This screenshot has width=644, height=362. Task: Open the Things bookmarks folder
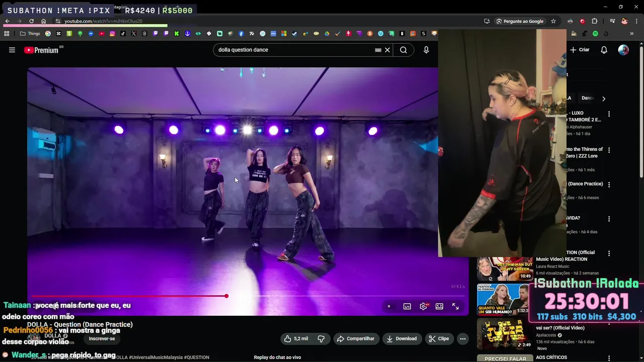30,34
